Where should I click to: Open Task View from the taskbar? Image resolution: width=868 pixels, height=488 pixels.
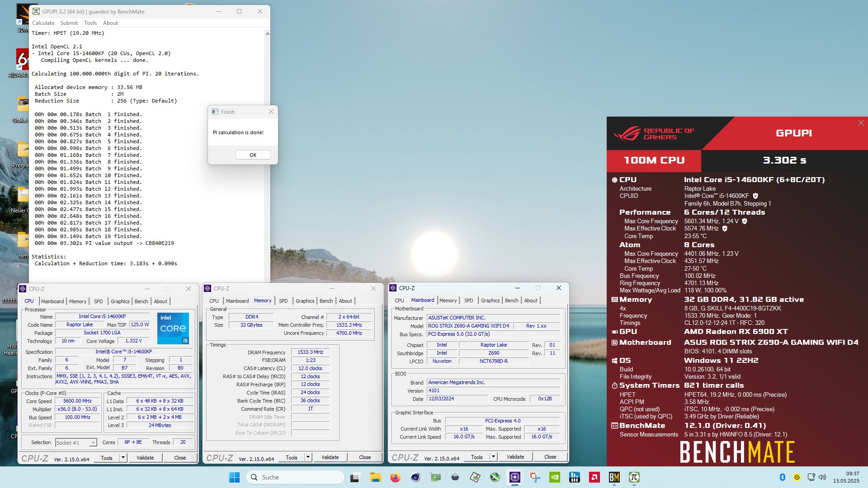coord(355,477)
